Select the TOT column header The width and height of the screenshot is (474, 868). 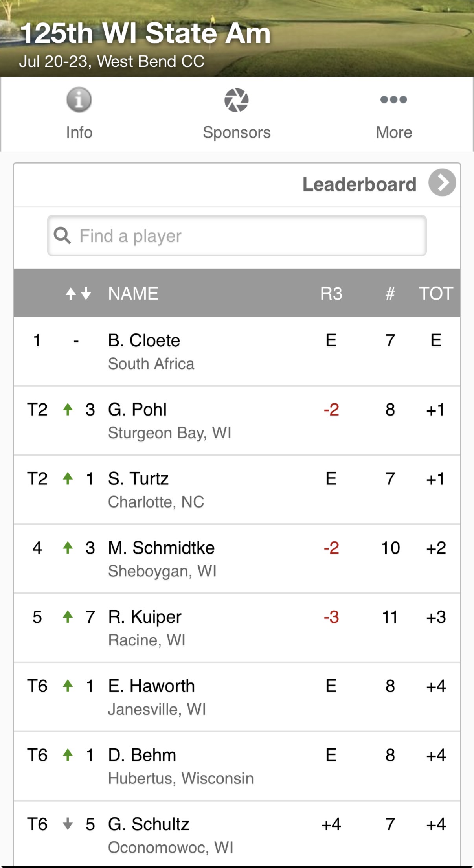click(436, 293)
